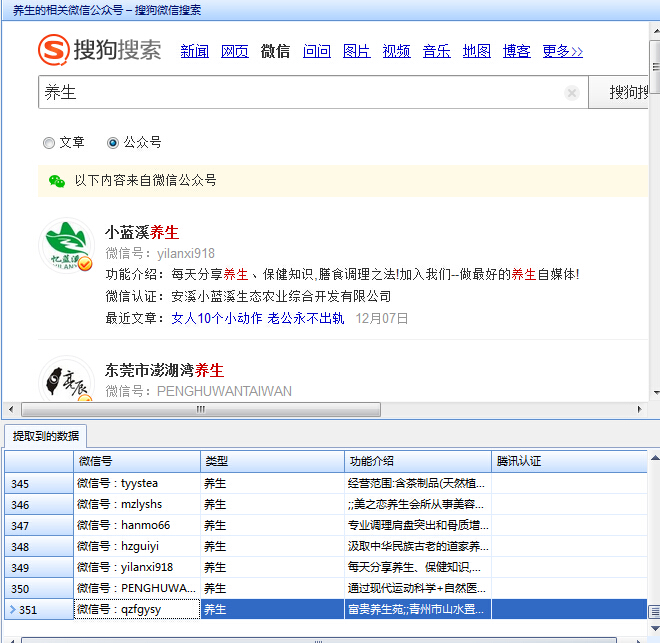The height and width of the screenshot is (643, 660).
Task: Open 东莞市澎湖湾养生 account avatar
Action: (x=66, y=379)
